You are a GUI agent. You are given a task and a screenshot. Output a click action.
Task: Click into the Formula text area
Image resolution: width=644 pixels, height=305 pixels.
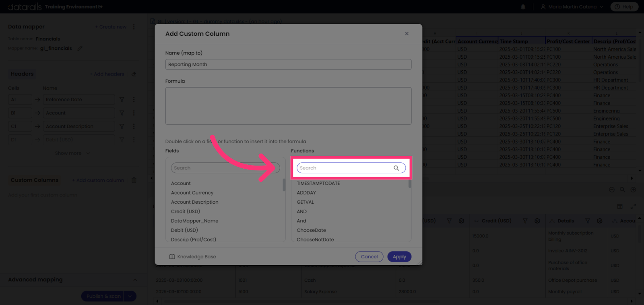288,106
